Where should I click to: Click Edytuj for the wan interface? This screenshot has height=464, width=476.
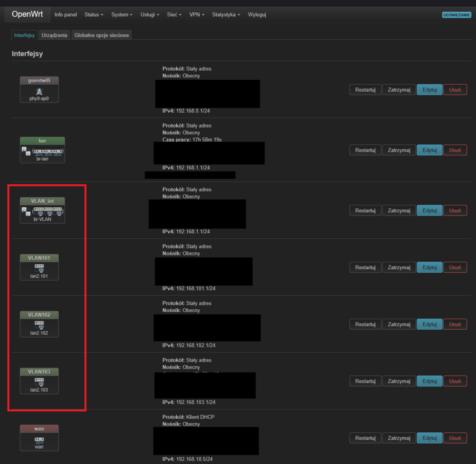(430, 438)
